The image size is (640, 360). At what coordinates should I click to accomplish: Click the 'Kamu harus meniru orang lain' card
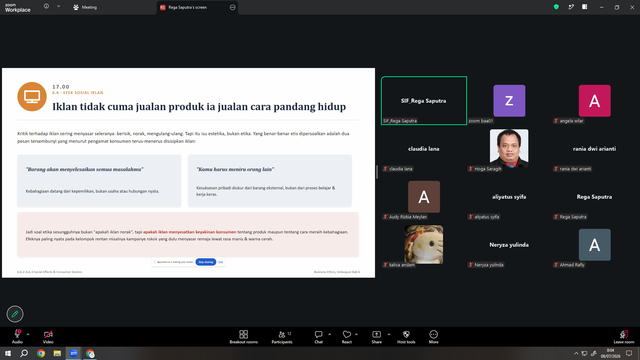pos(270,181)
